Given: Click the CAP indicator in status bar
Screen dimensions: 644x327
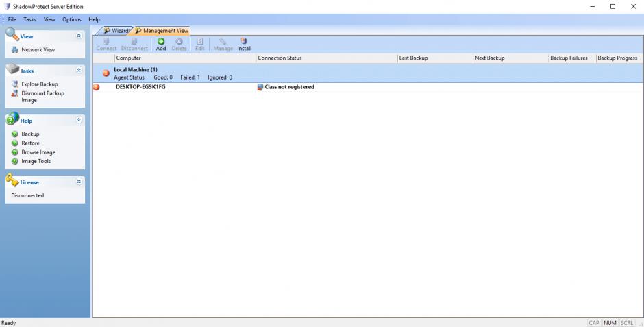Looking at the screenshot, I should coord(594,323).
